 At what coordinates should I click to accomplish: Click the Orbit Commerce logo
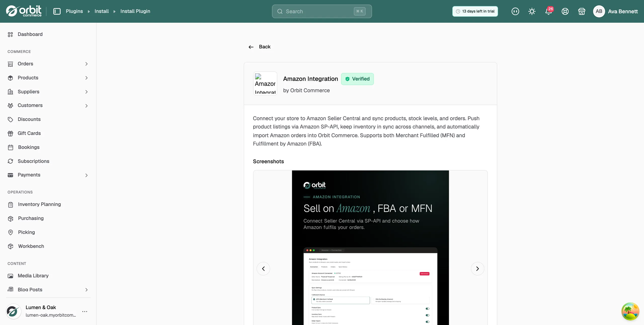24,11
